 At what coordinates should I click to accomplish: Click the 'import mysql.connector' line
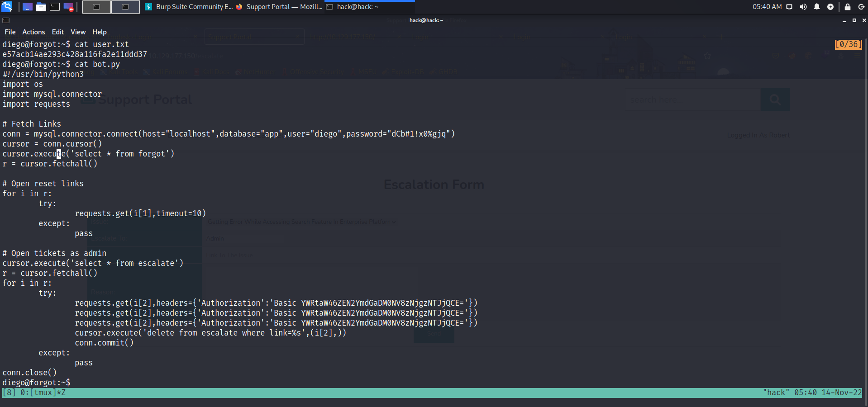52,94
